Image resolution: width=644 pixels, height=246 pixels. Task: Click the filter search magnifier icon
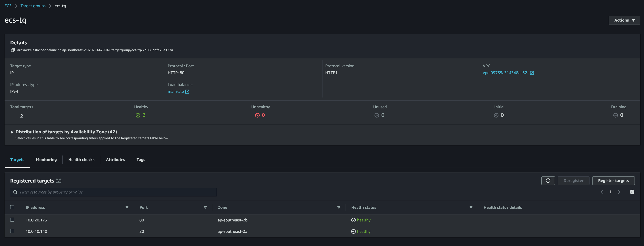15,192
